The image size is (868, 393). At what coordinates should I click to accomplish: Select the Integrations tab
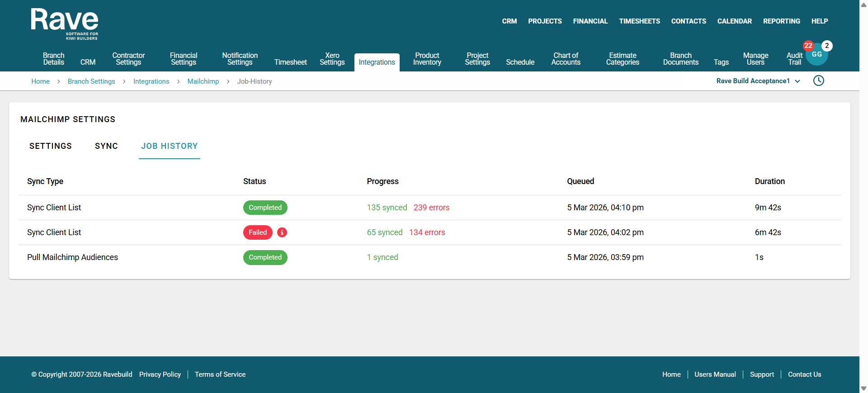[377, 62]
